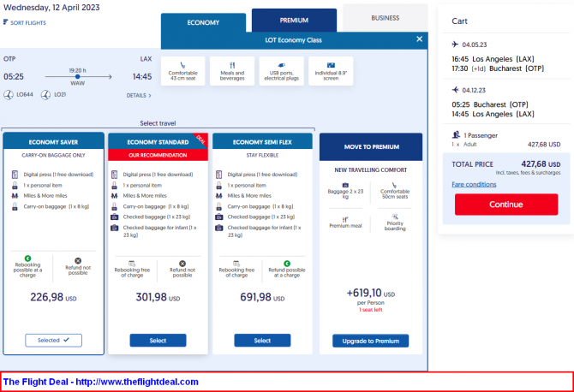
Task: Click the Selected button in Economy Saver
Action: pyautogui.click(x=53, y=340)
